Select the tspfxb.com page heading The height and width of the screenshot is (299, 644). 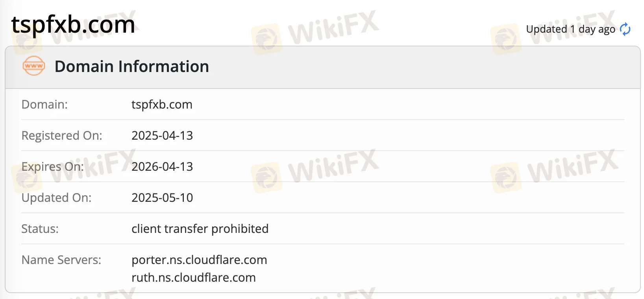[x=73, y=24]
